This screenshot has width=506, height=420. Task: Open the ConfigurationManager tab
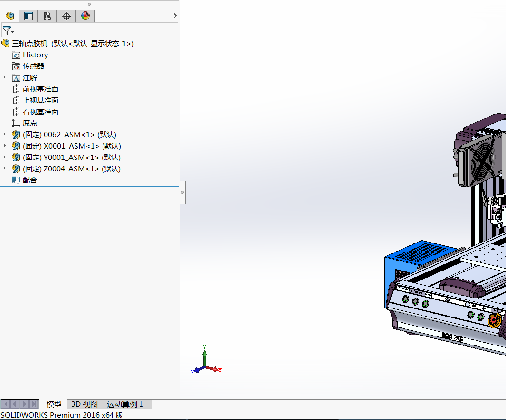tap(47, 16)
